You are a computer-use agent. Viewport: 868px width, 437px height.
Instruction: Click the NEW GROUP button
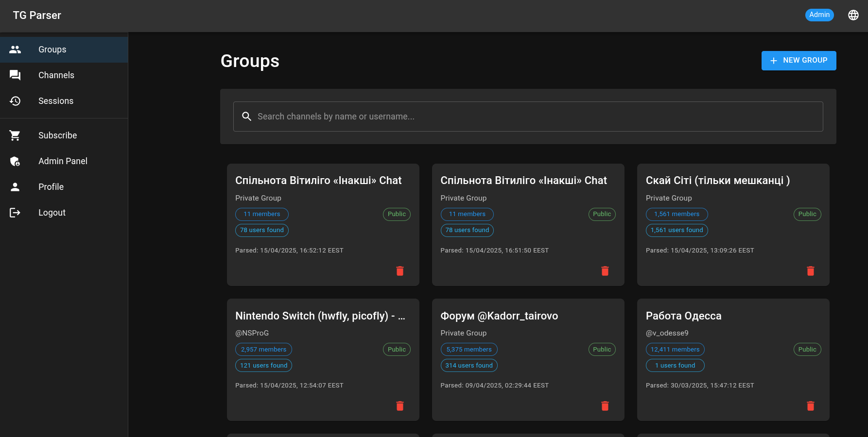point(799,61)
